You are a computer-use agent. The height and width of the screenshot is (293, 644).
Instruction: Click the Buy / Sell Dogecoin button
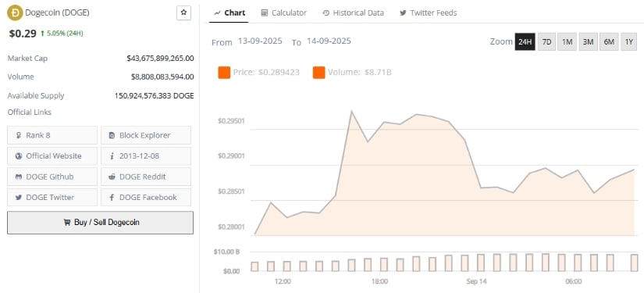click(x=100, y=223)
